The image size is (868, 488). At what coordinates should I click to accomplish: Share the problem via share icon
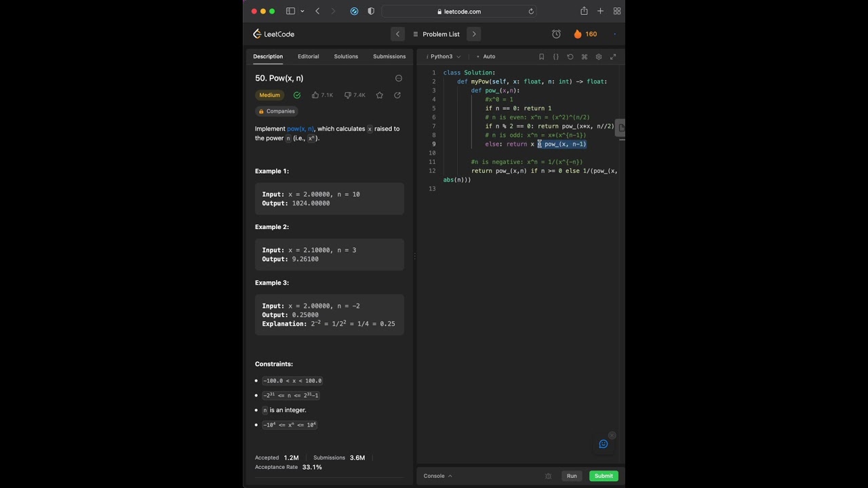[x=397, y=95]
